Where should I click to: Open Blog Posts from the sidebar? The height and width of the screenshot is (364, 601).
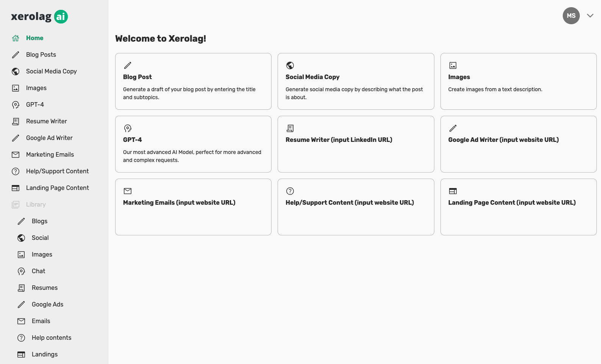pyautogui.click(x=41, y=55)
